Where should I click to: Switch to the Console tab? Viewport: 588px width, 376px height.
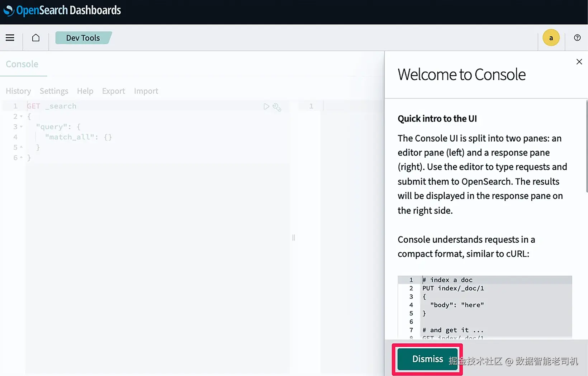point(22,64)
